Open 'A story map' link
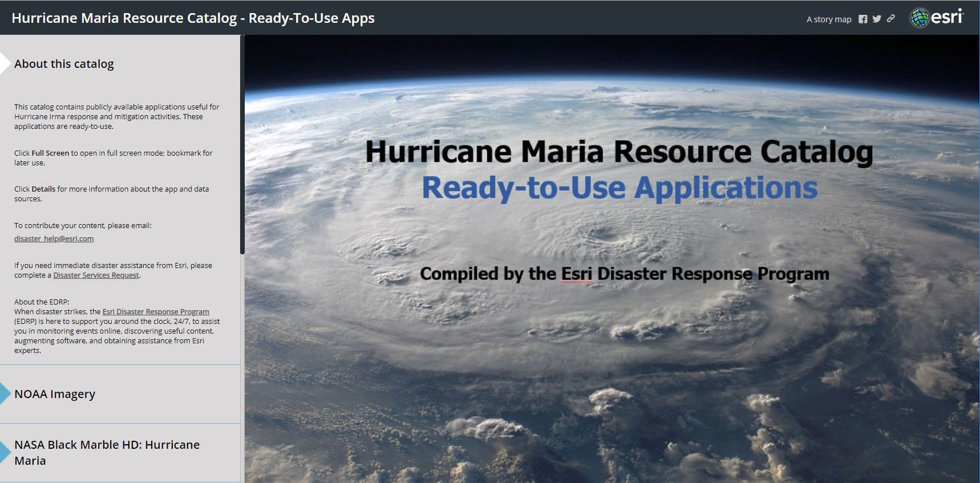 coord(829,19)
